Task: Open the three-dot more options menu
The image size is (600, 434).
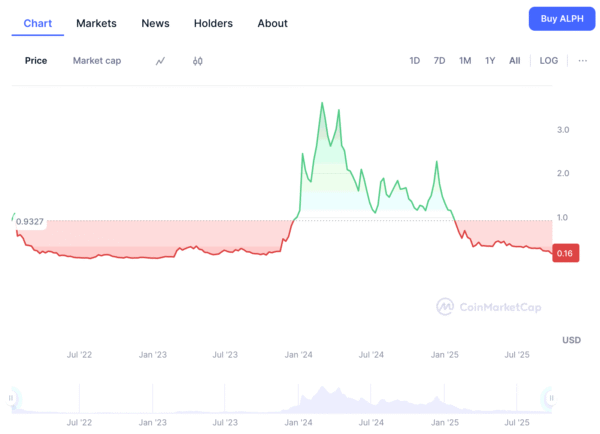Action: 582,60
